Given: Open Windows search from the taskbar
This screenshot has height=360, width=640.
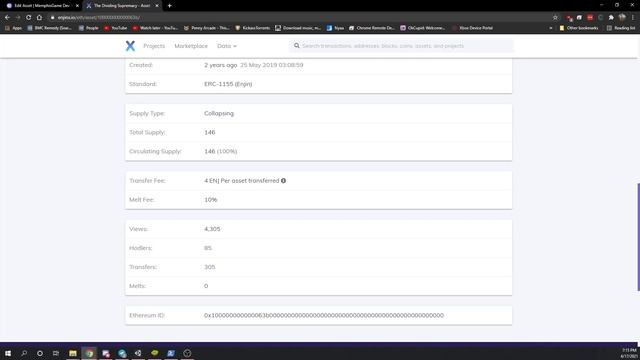Looking at the screenshot, I should pyautogui.click(x=24, y=353).
